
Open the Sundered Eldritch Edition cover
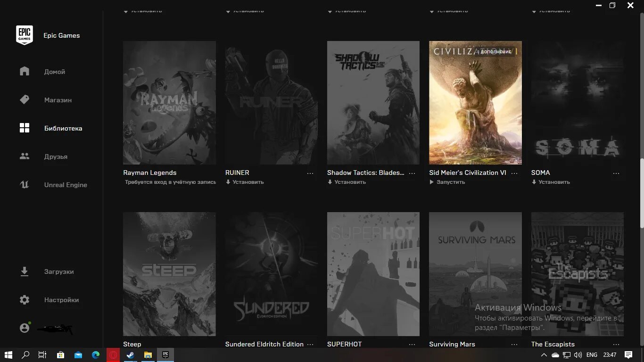[271, 274]
